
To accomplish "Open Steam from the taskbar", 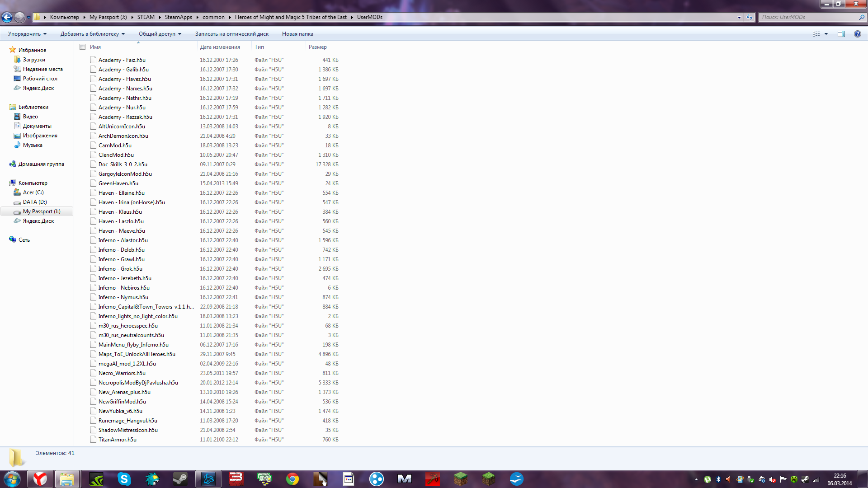I will coord(180,479).
